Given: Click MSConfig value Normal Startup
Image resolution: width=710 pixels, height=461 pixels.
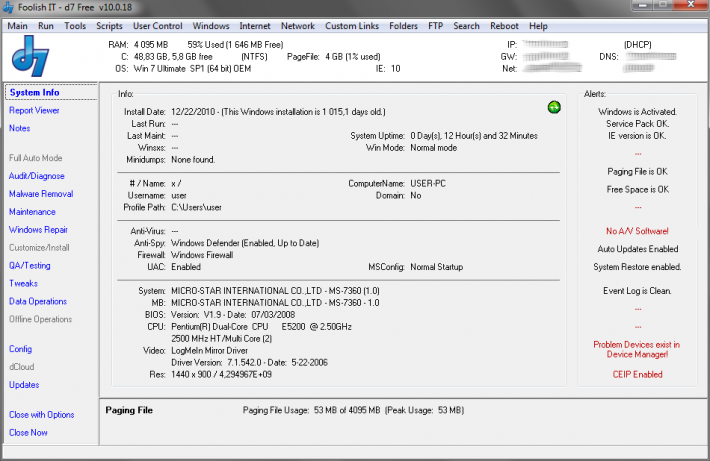Looking at the screenshot, I should [437, 267].
